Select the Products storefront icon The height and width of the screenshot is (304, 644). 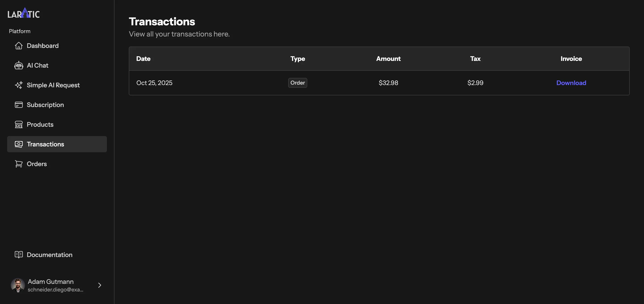click(x=19, y=124)
